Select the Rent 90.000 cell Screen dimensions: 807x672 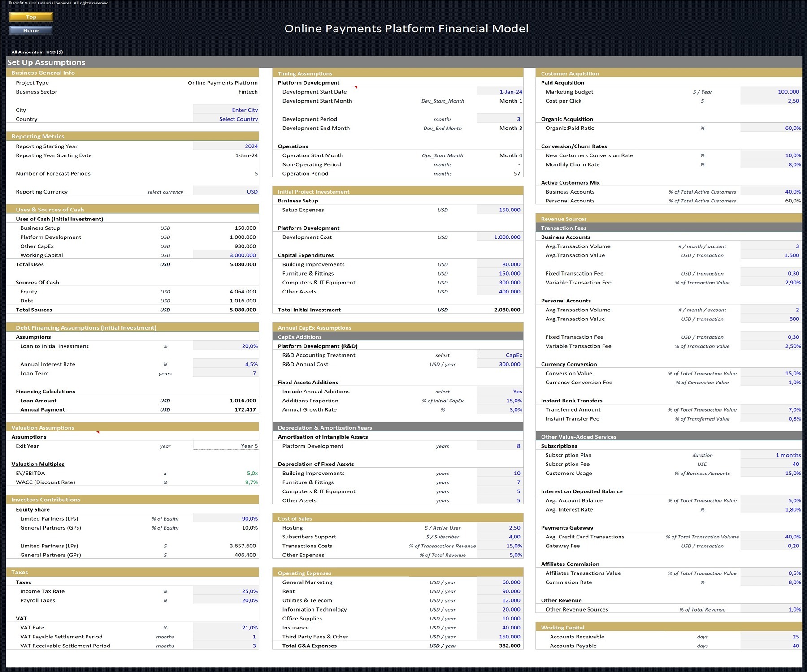pyautogui.click(x=500, y=591)
